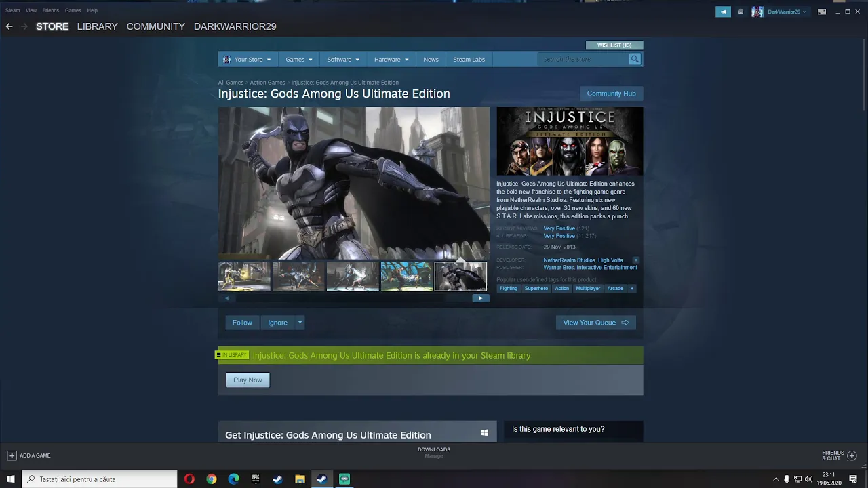Follow this game
The width and height of the screenshot is (868, 488).
click(242, 323)
